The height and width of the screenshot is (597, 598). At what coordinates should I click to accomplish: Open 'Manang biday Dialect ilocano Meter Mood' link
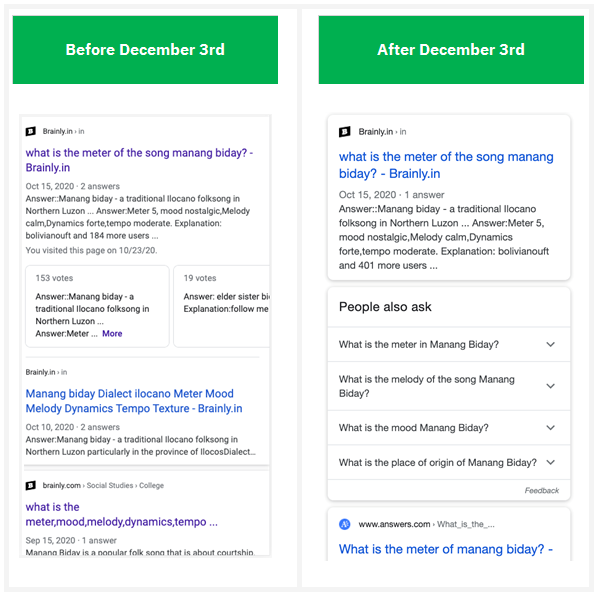tap(134, 401)
